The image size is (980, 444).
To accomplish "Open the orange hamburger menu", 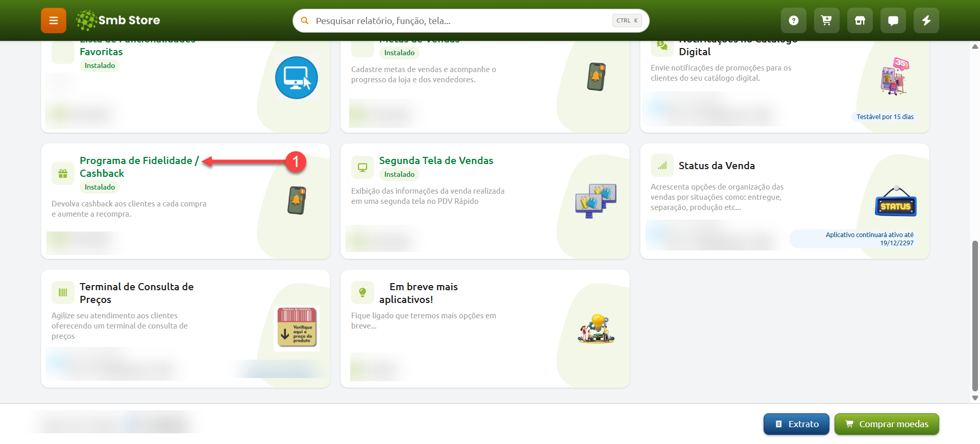I will pyautogui.click(x=54, y=20).
